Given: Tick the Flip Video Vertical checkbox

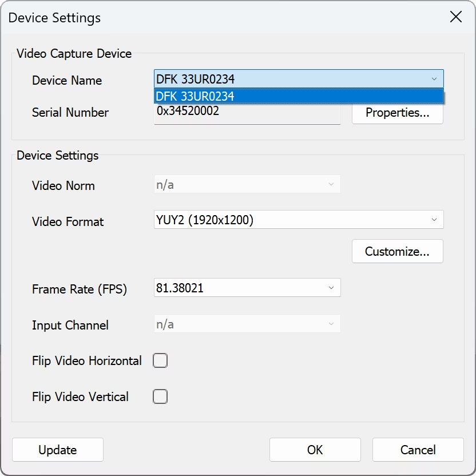Looking at the screenshot, I should pos(160,396).
